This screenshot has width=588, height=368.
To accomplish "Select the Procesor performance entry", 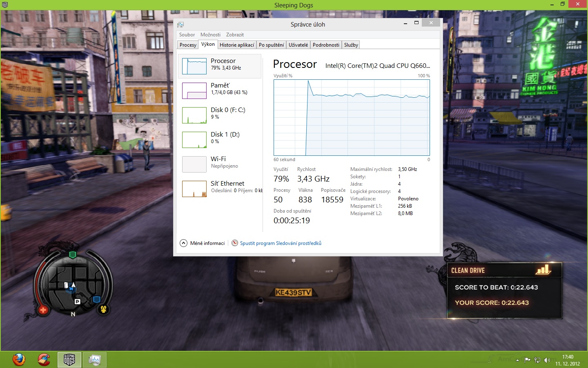I will click(x=220, y=66).
